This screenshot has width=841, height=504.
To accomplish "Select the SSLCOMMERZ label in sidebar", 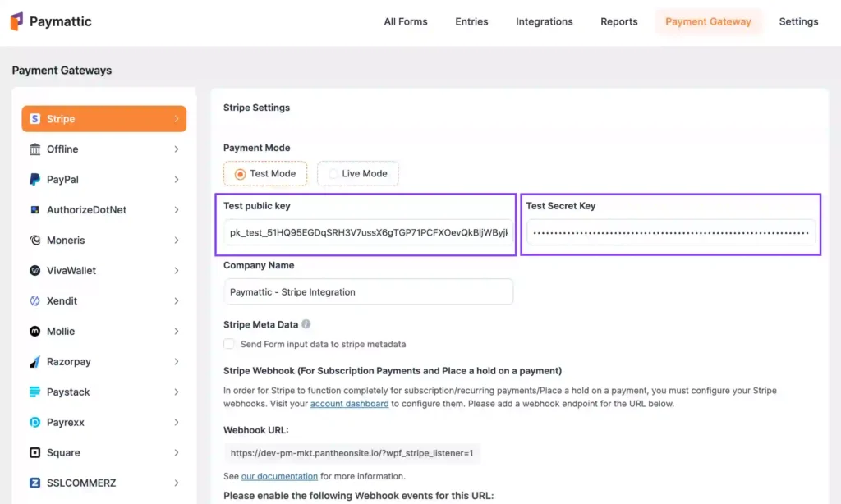I will click(81, 483).
